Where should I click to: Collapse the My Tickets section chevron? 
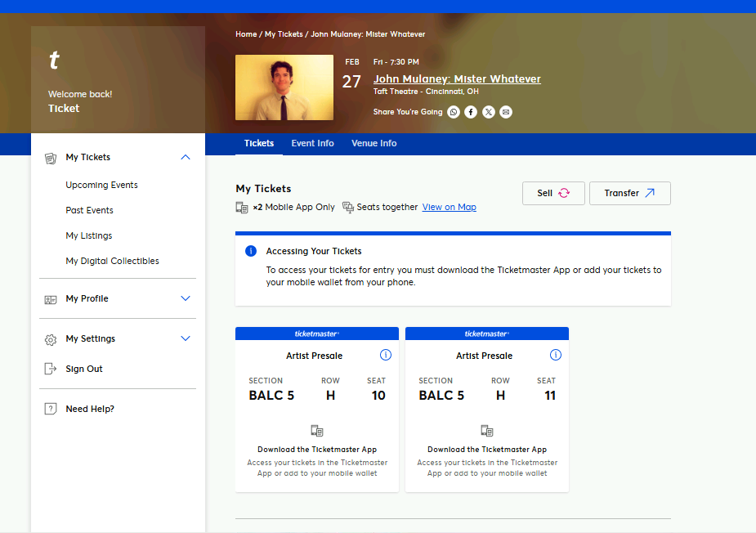186,157
